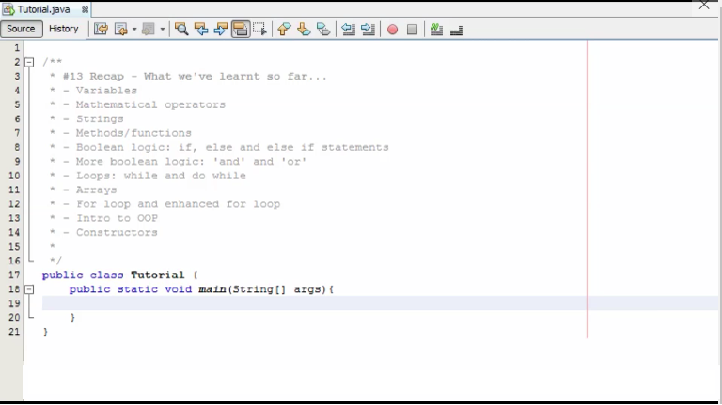Collapse the main method fold at line 18
722x405 pixels.
(29, 289)
